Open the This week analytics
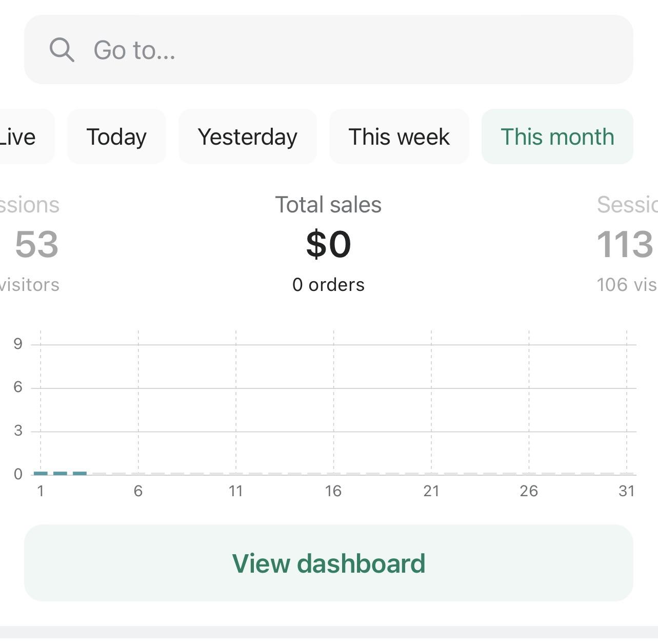 pos(399,136)
